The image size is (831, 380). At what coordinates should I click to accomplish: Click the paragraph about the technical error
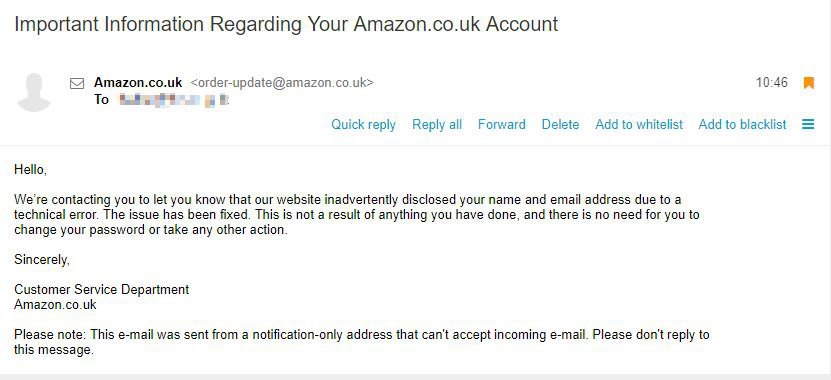[x=357, y=215]
